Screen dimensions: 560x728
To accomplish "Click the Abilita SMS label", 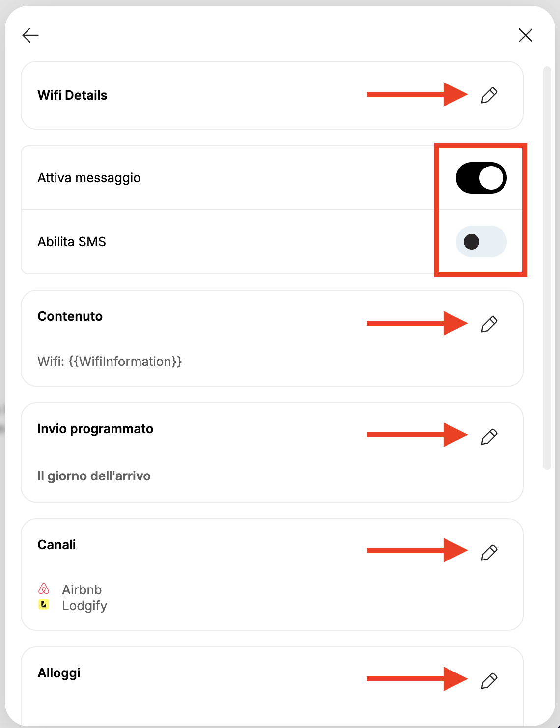I will click(x=72, y=242).
